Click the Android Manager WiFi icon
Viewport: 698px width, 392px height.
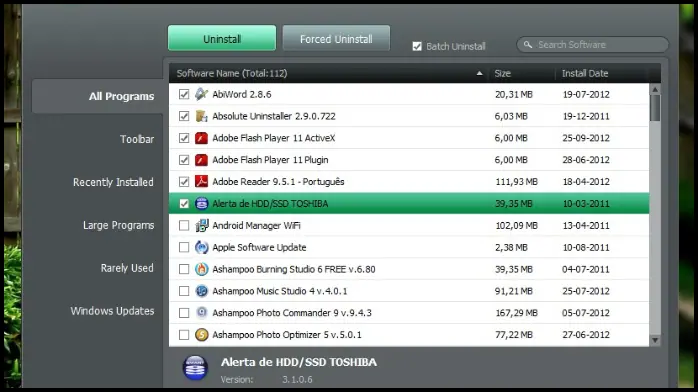[201, 225]
